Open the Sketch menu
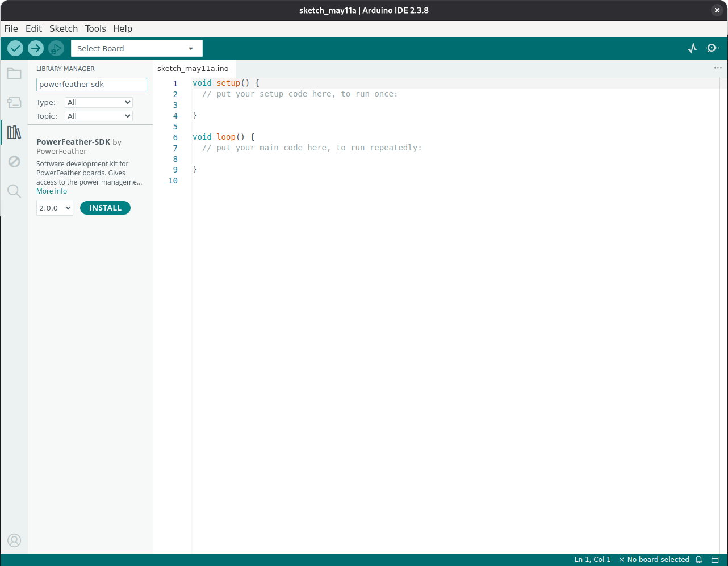The height and width of the screenshot is (566, 728). (x=64, y=28)
